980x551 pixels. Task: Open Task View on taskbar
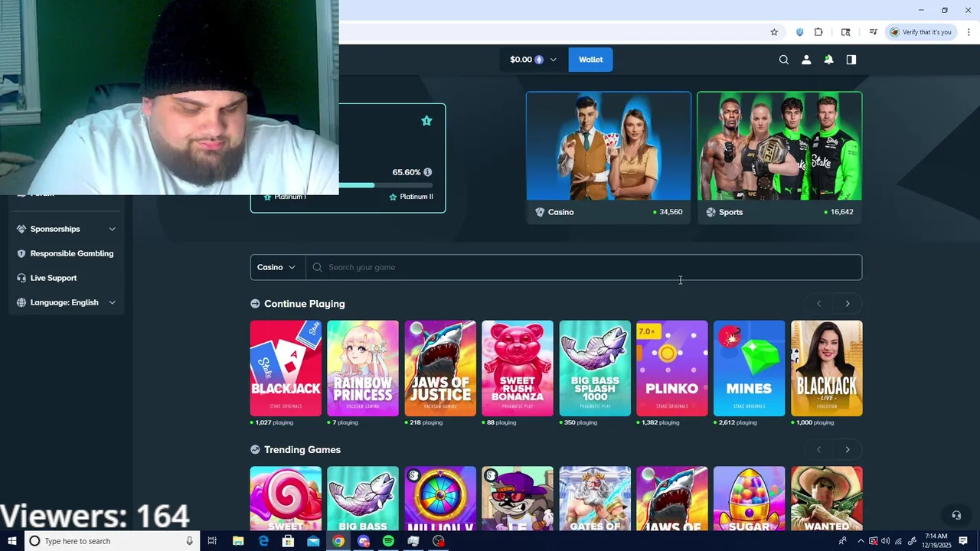coord(212,541)
